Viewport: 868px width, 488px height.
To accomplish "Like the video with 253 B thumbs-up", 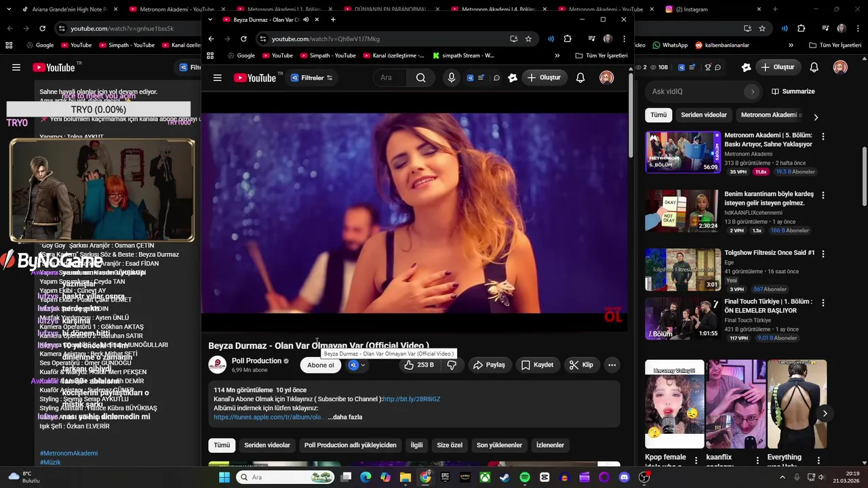I will pyautogui.click(x=419, y=365).
